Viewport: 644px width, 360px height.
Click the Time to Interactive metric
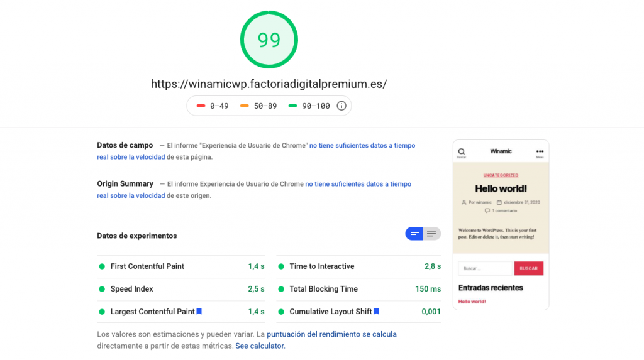coord(359,266)
